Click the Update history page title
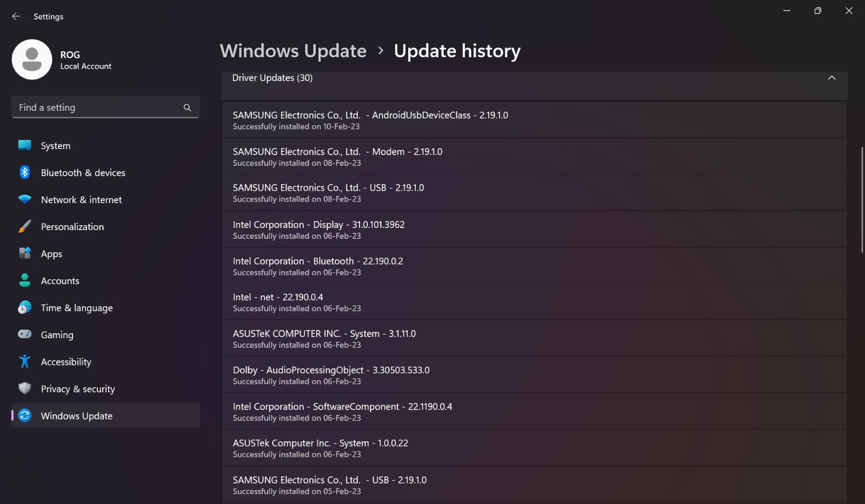Screen dimensions: 865x504 click(457, 51)
